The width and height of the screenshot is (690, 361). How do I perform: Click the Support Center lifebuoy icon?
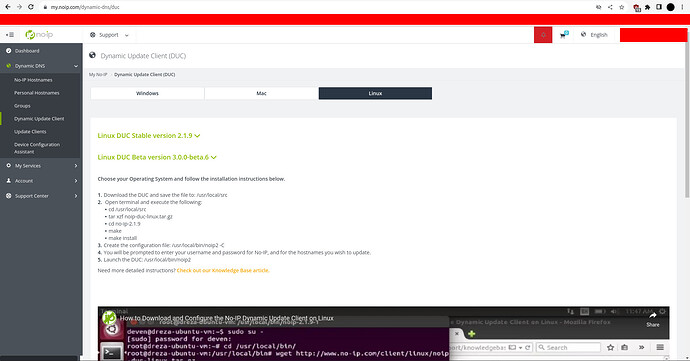pos(8,196)
